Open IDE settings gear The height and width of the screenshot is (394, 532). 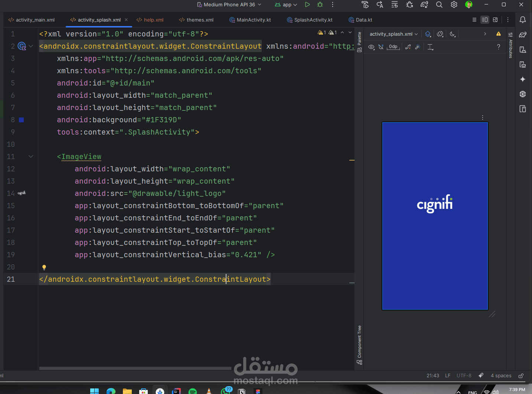click(x=454, y=4)
